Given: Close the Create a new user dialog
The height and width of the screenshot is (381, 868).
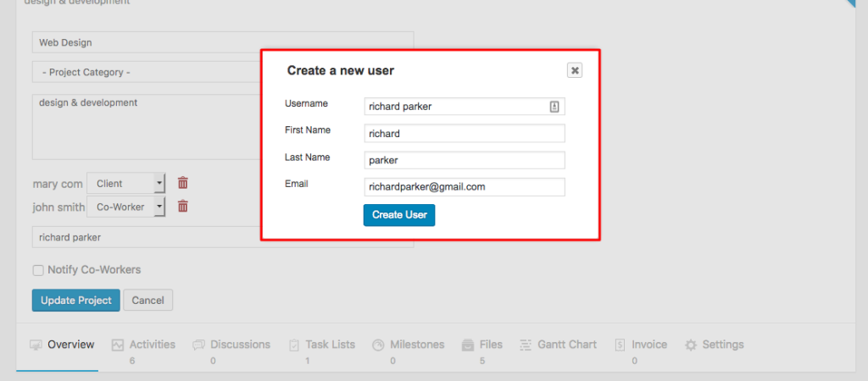Looking at the screenshot, I should pos(575,70).
